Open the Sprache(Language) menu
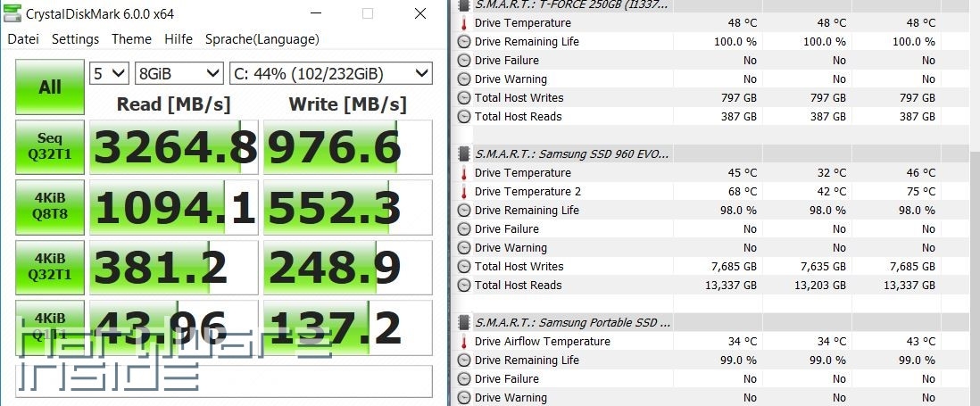The height and width of the screenshot is (406, 980). coord(262,39)
